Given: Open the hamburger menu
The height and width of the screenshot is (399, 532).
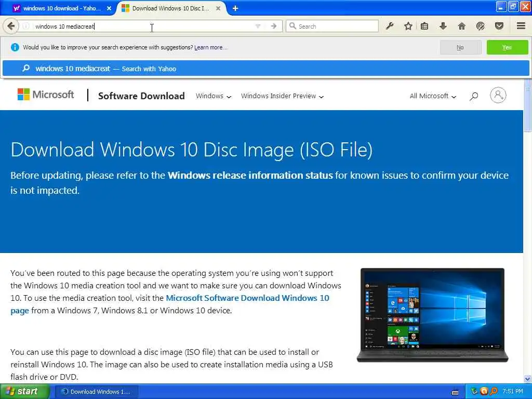Looking at the screenshot, I should tap(521, 26).
